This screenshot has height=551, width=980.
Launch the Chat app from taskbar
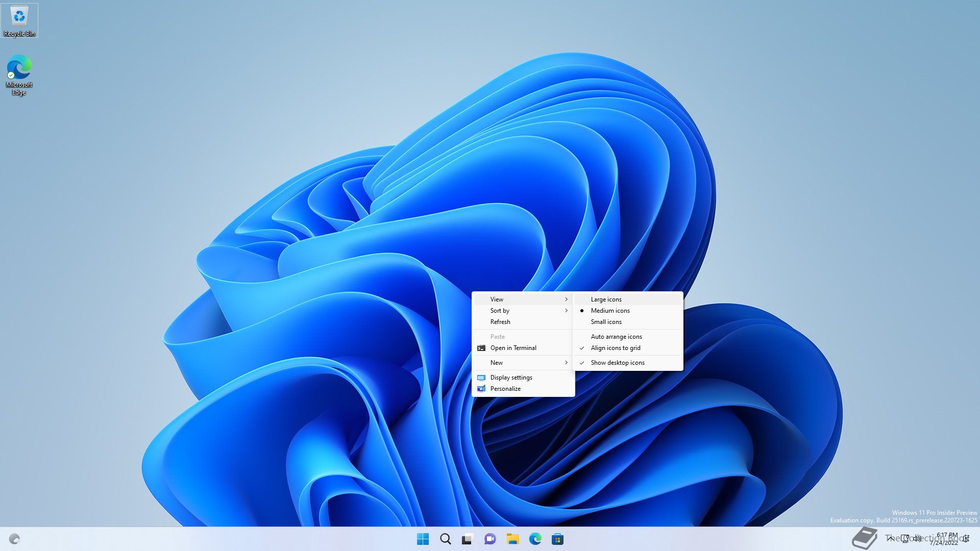coord(490,539)
